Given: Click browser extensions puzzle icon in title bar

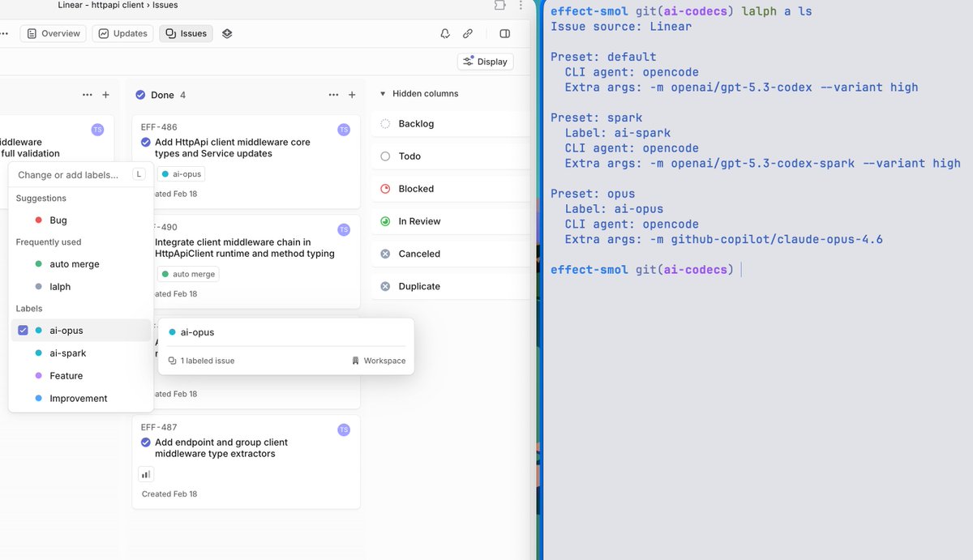Looking at the screenshot, I should pos(499,5).
